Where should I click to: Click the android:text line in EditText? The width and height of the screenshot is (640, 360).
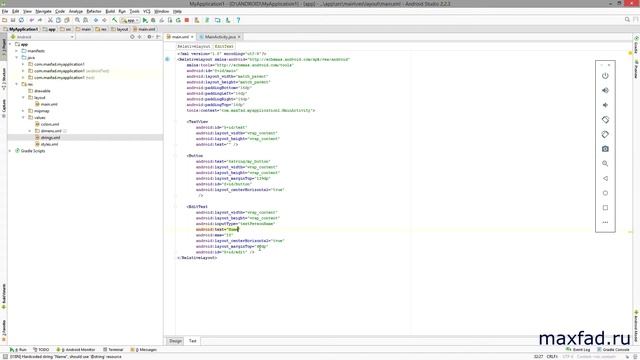[x=217, y=229]
